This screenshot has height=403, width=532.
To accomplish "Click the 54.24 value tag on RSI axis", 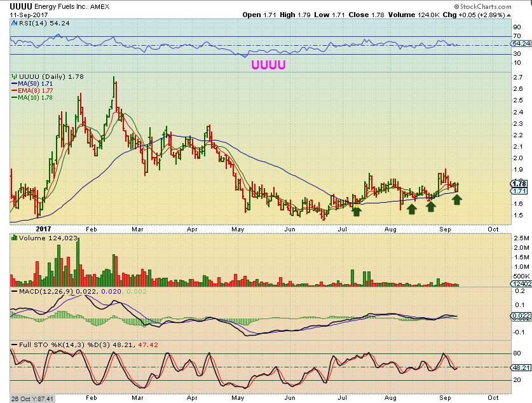I will (x=521, y=44).
